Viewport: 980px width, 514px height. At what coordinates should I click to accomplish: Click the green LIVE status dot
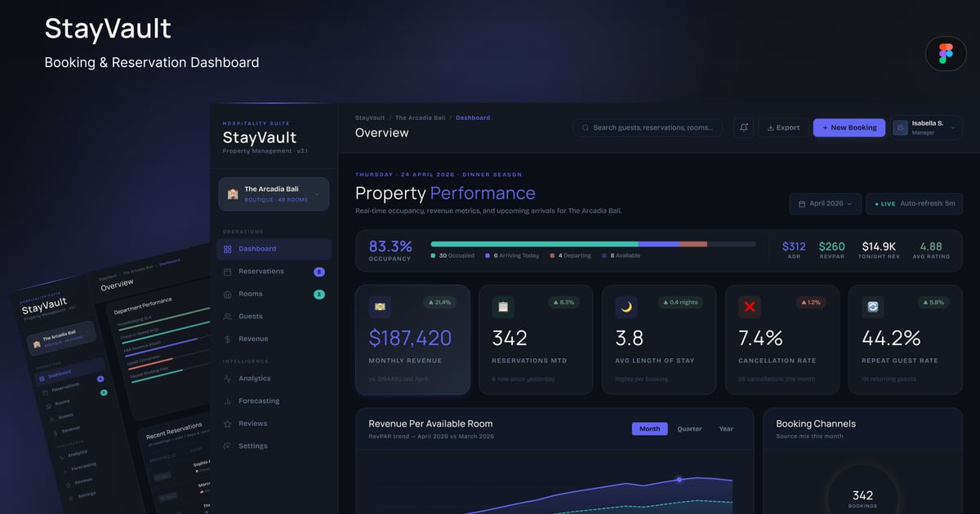876,204
